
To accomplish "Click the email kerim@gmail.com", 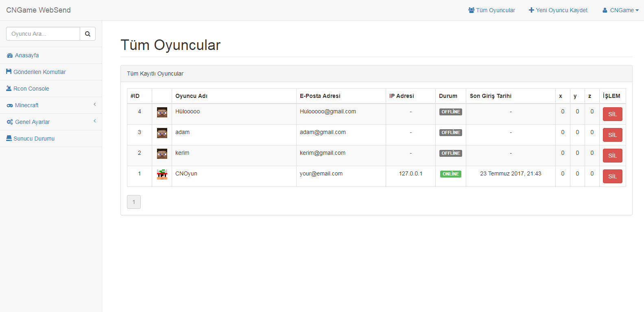I will click(x=323, y=153).
